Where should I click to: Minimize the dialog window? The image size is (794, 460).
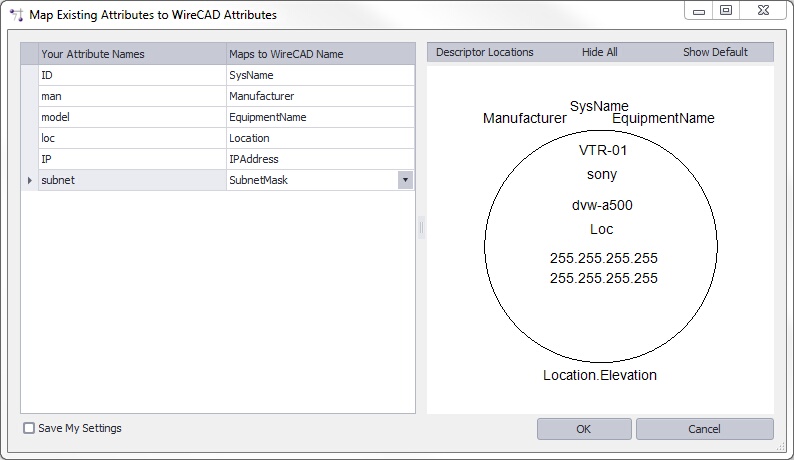point(699,11)
